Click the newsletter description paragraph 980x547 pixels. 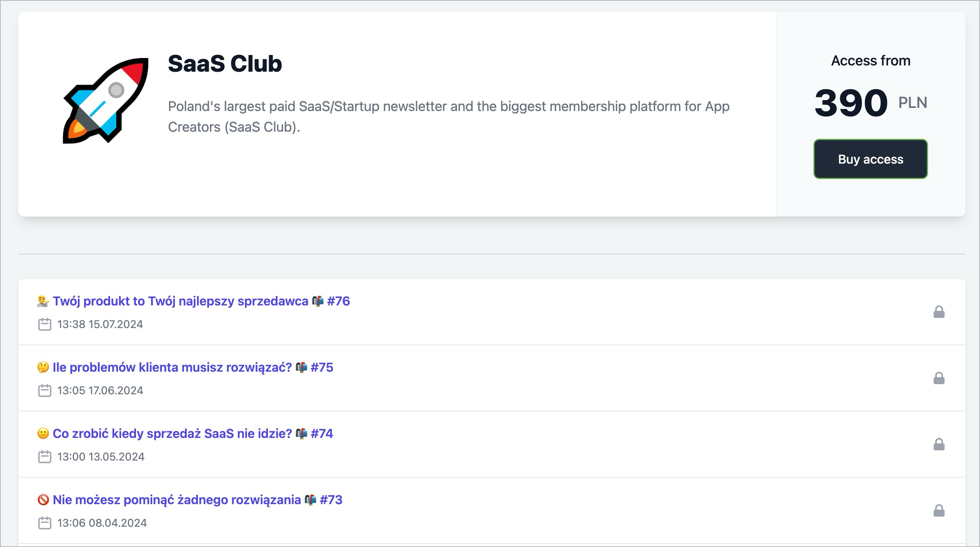[448, 116]
